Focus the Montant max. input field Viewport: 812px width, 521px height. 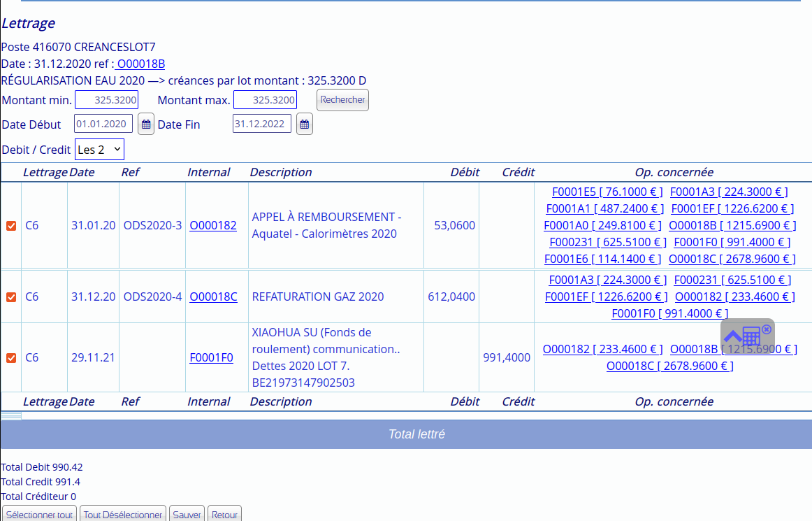[x=265, y=100]
